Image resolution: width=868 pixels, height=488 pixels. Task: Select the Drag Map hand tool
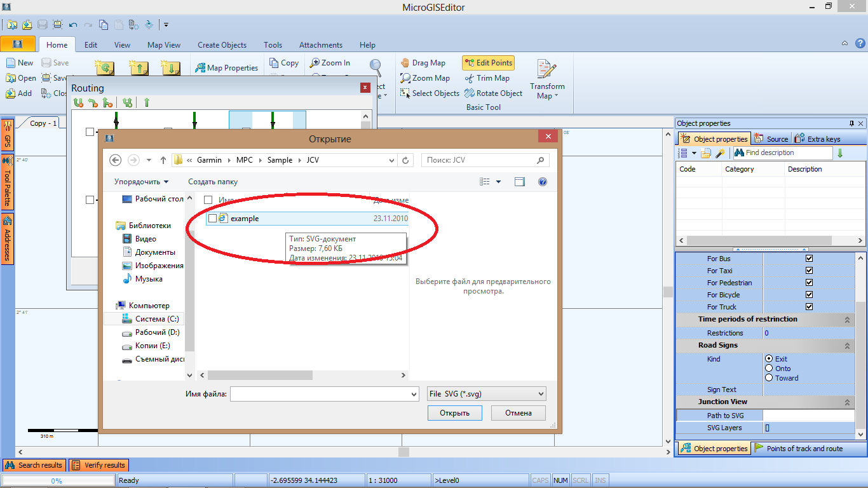coord(423,63)
